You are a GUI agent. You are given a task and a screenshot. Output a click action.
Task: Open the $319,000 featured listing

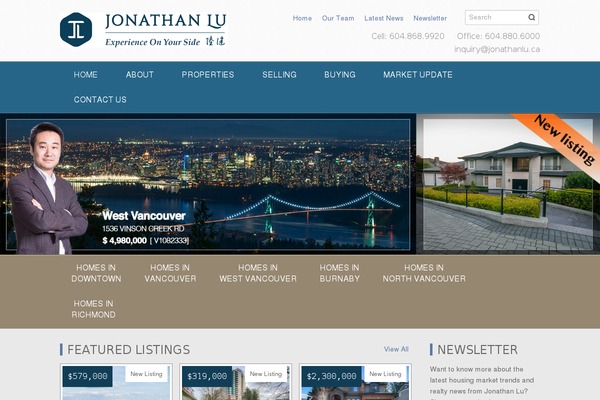(236, 382)
